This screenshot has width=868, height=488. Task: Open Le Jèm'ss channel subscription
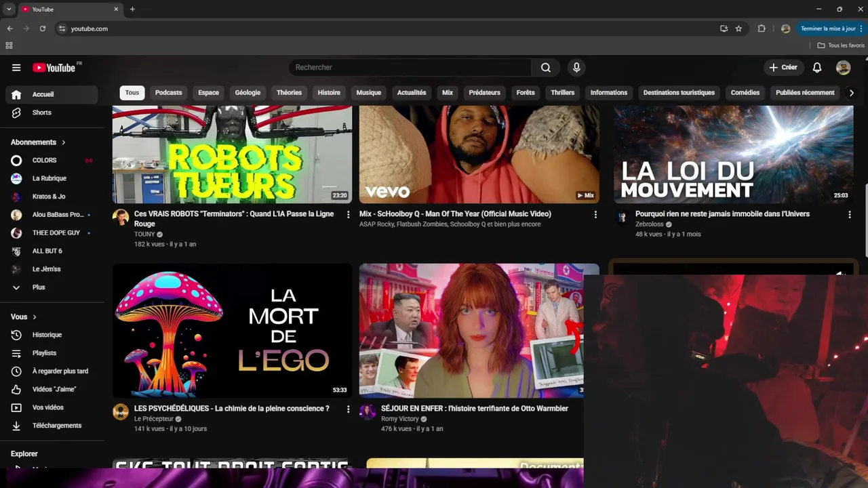click(51, 269)
